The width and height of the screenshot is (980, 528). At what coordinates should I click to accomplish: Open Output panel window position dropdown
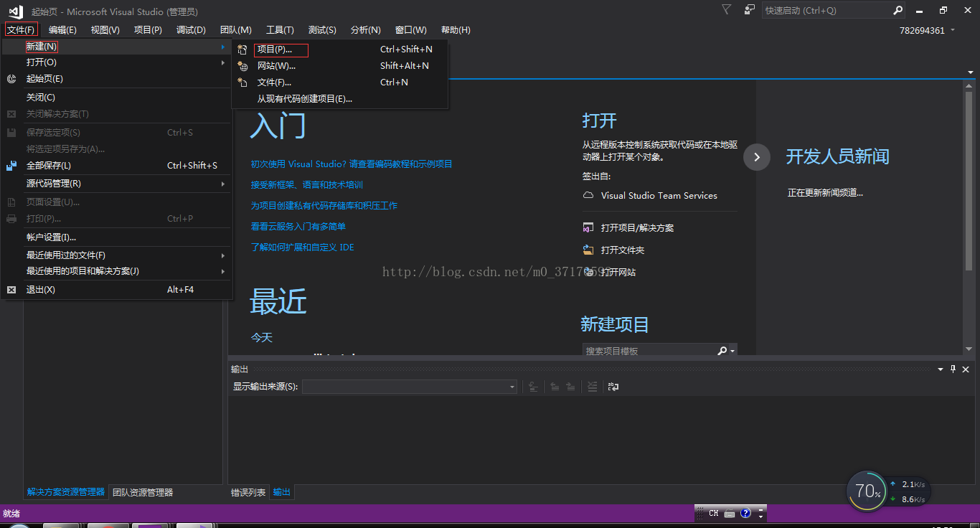pyautogui.click(x=941, y=369)
